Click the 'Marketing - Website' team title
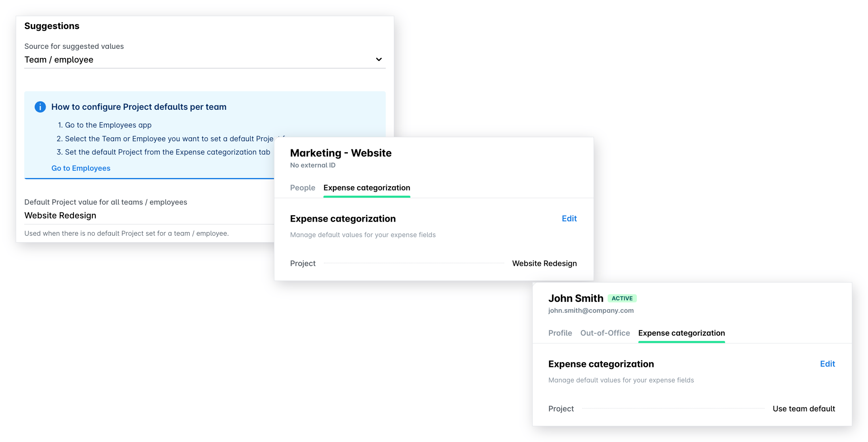 tap(341, 153)
